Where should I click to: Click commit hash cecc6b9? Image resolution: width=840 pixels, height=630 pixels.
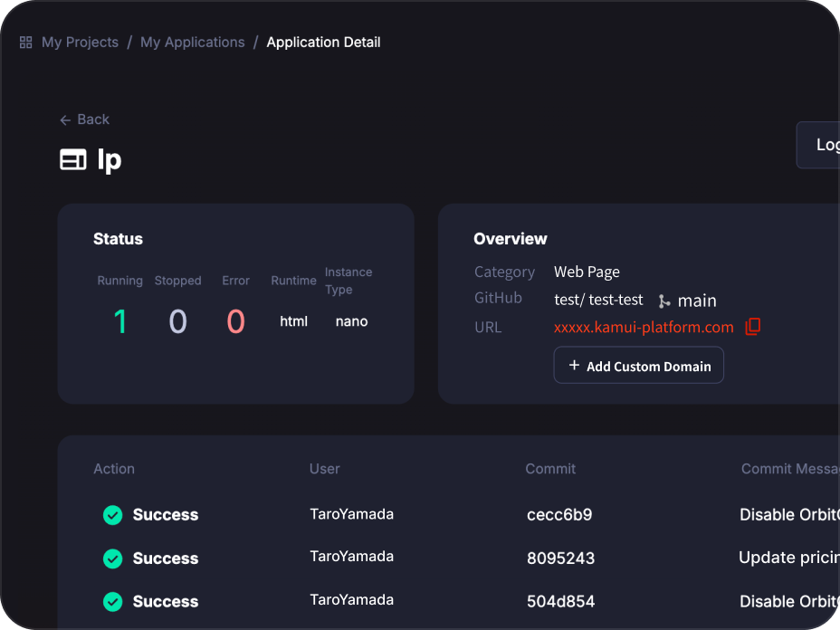click(x=559, y=515)
